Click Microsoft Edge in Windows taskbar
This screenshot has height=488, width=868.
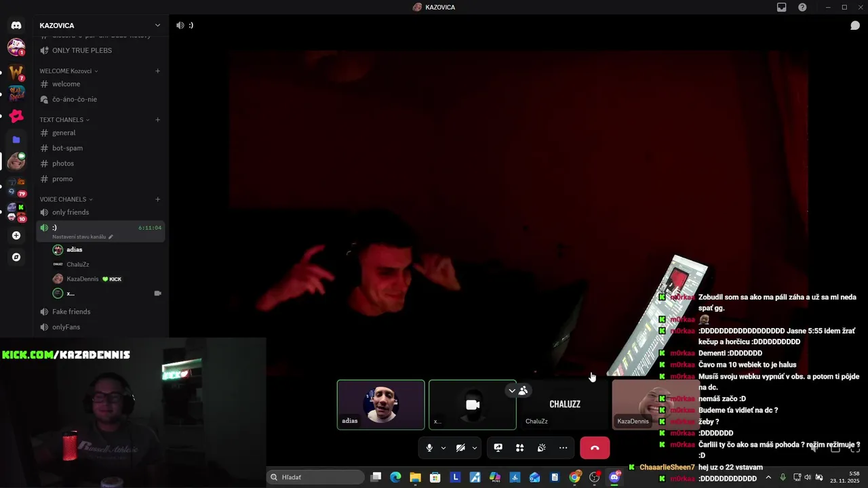[395, 478]
